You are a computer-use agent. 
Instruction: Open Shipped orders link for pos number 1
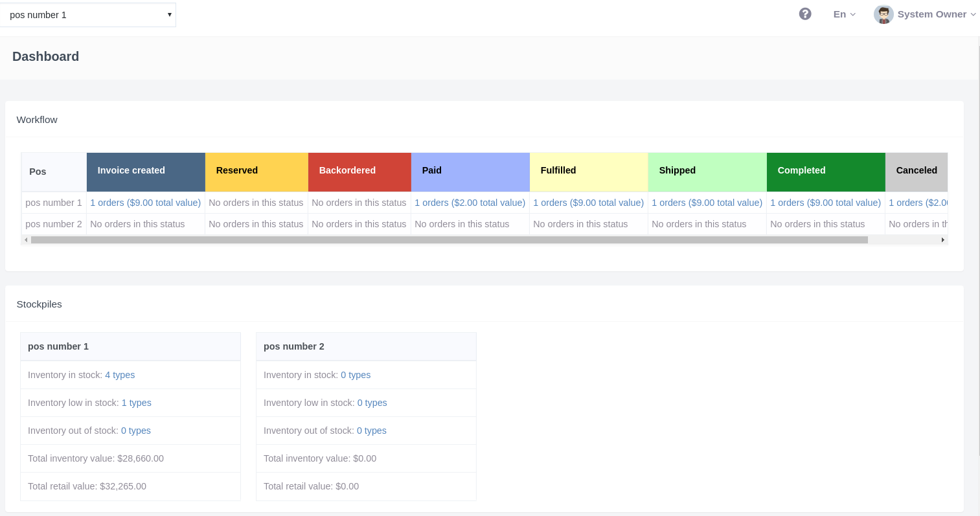(x=707, y=203)
